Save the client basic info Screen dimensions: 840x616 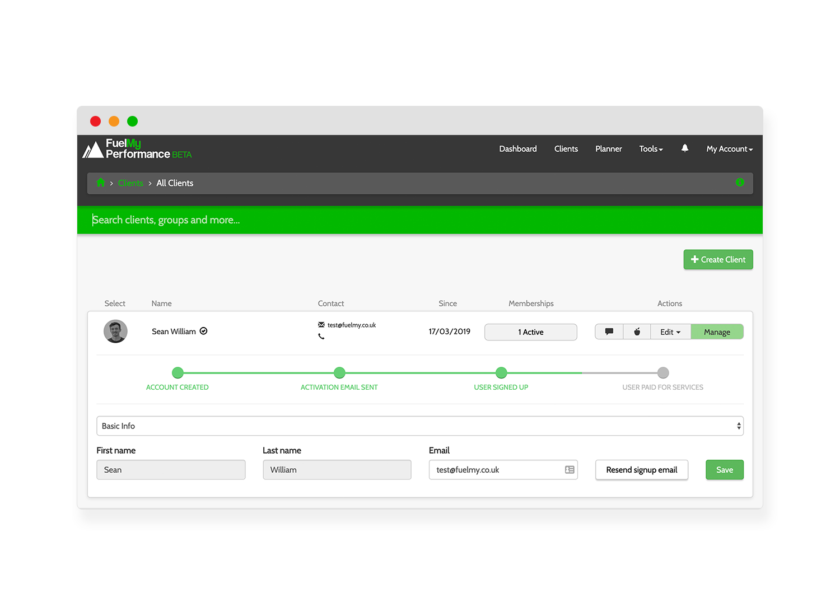(x=725, y=470)
